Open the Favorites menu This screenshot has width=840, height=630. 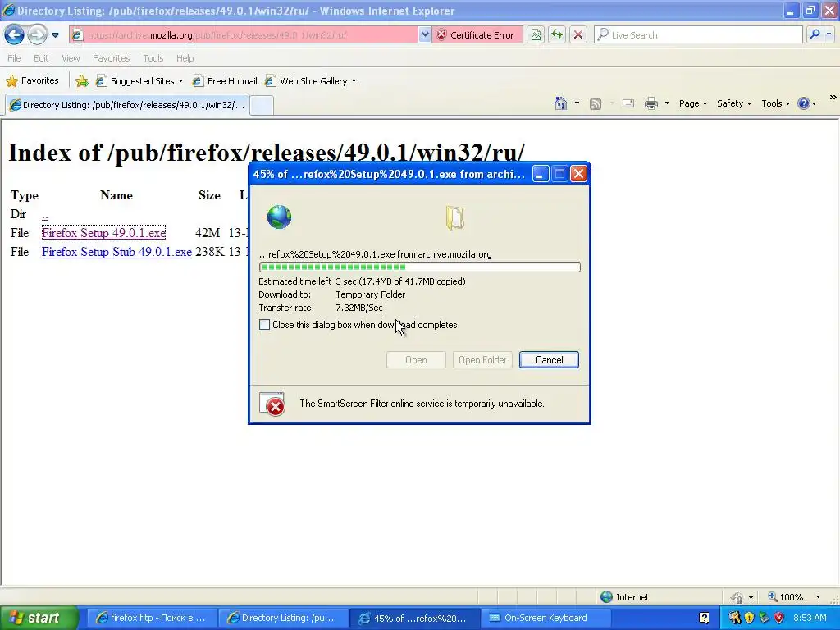click(x=111, y=58)
